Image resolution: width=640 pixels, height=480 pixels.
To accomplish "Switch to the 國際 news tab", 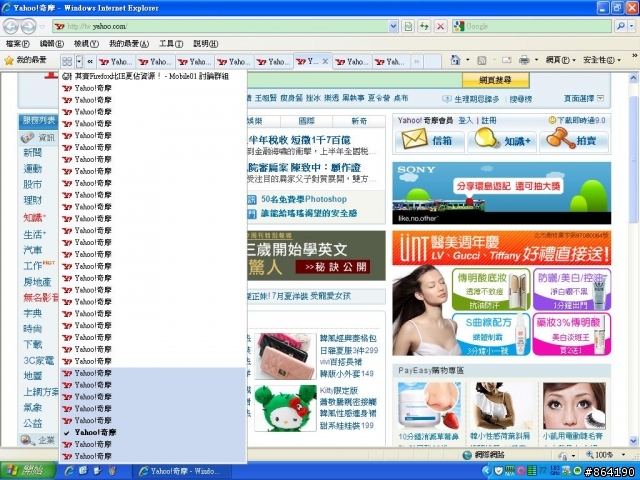I will 307,121.
